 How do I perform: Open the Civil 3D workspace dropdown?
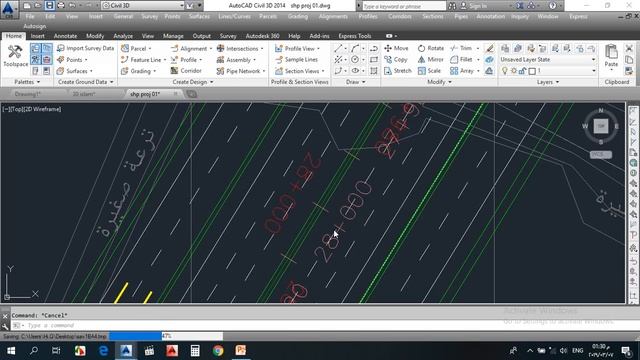(x=143, y=6)
